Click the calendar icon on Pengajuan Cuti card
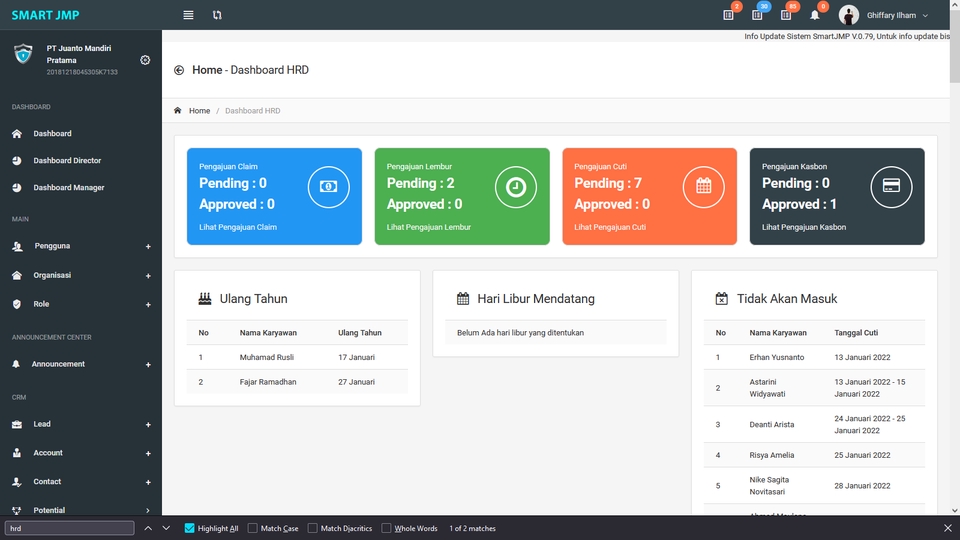This screenshot has height=540, width=960. coord(703,187)
